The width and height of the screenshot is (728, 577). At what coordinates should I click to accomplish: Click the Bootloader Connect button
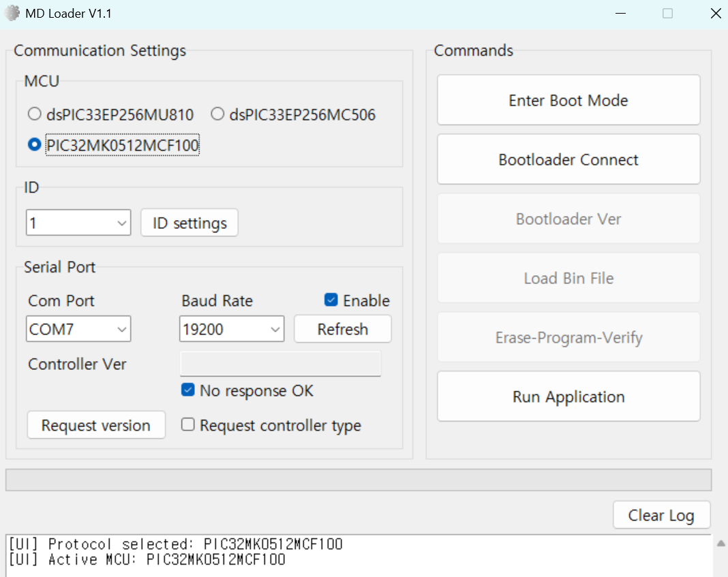(568, 159)
